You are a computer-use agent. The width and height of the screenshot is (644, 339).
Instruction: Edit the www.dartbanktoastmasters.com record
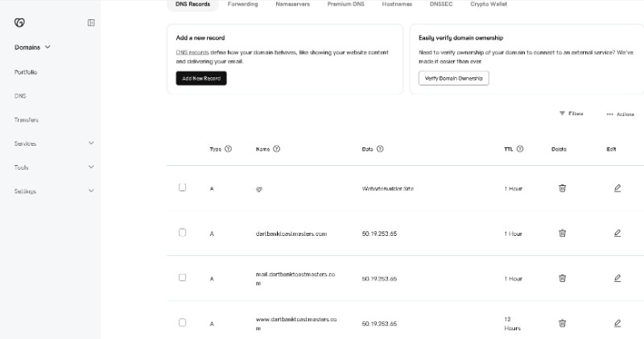(x=617, y=324)
